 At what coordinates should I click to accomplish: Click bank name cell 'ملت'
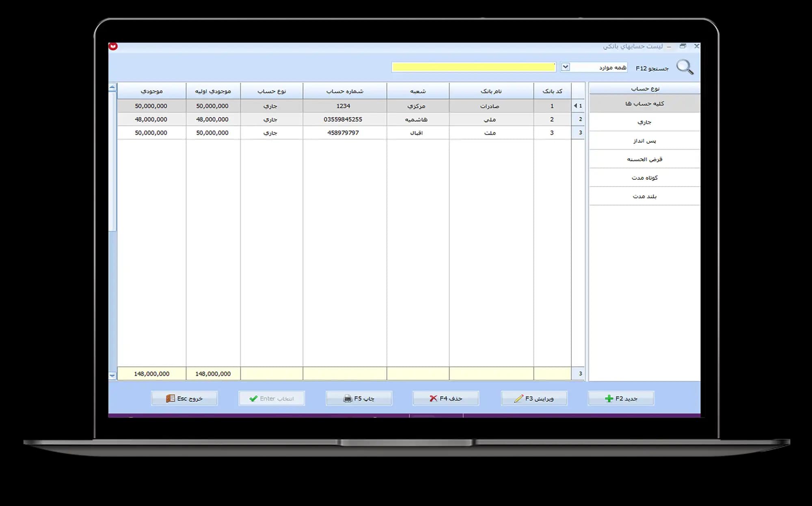(491, 133)
